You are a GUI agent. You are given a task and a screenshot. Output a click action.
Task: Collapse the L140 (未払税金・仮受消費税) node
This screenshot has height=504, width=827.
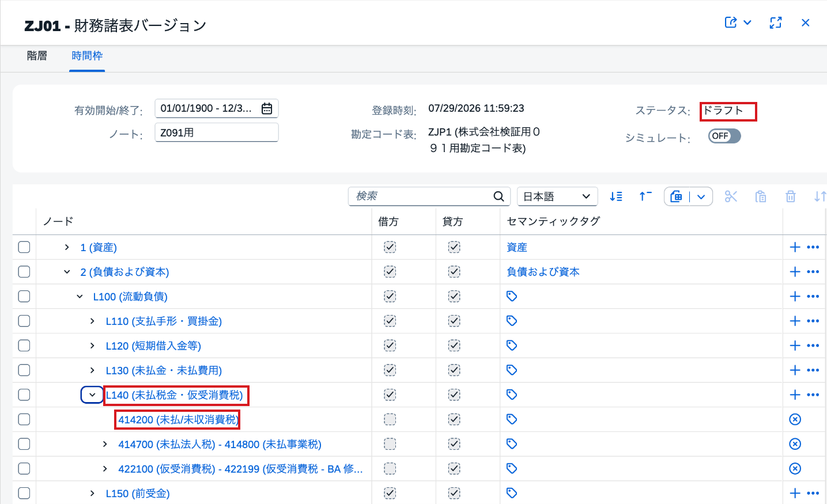tap(92, 395)
